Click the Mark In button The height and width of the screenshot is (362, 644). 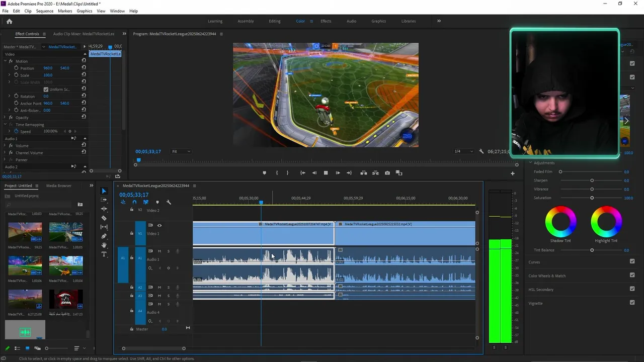pos(277,173)
